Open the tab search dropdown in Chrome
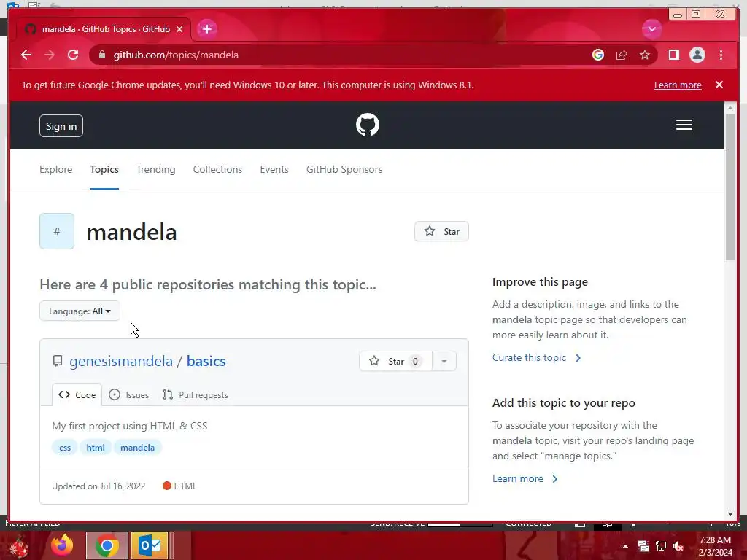 (x=651, y=29)
